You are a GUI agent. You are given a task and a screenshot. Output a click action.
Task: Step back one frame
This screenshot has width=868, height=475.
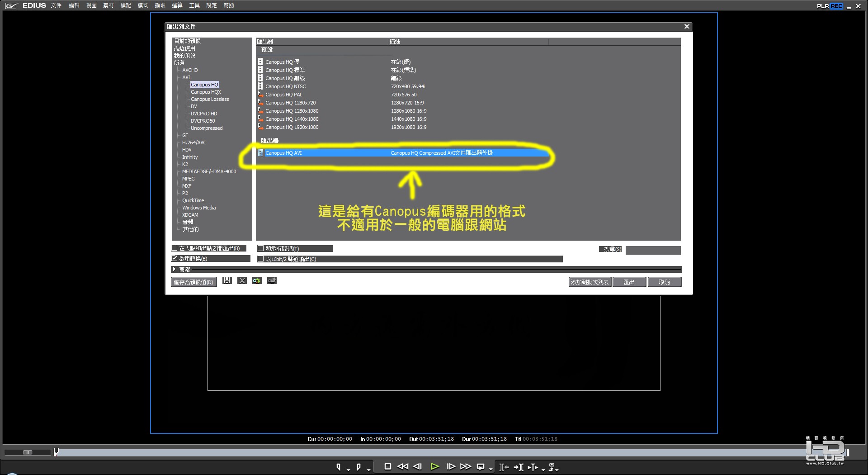pyautogui.click(x=417, y=466)
